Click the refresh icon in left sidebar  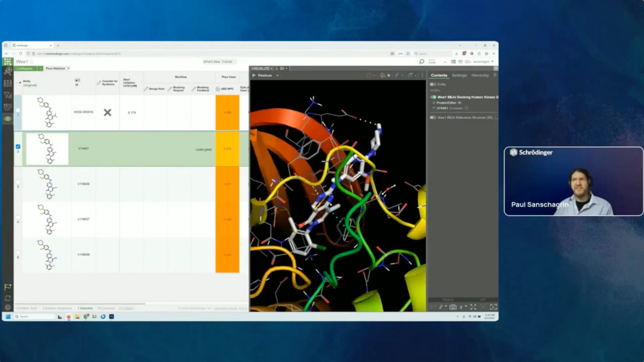(8, 298)
